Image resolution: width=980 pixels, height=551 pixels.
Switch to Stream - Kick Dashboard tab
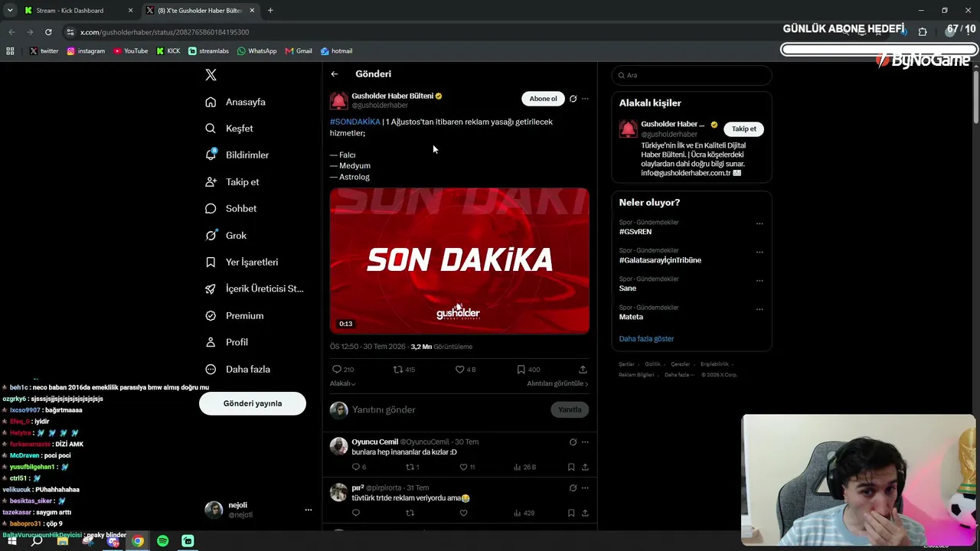79,11
